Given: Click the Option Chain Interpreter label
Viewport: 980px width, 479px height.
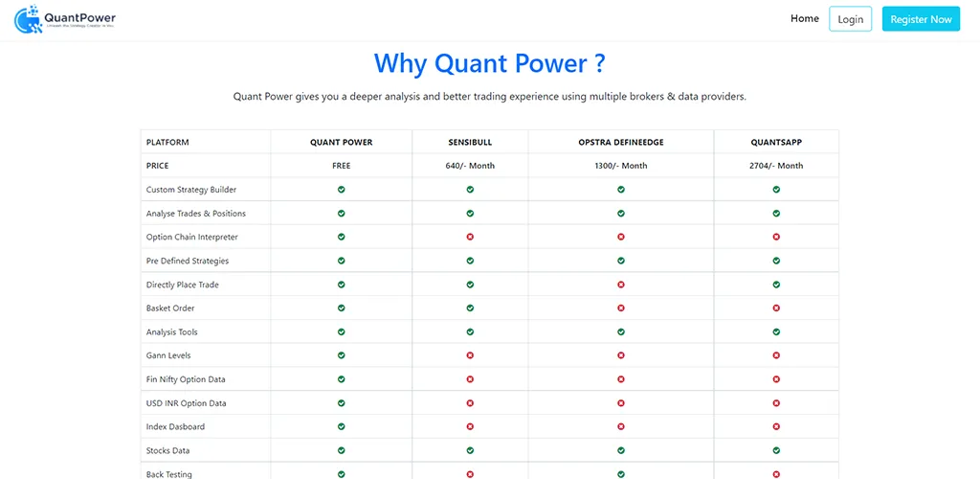Looking at the screenshot, I should pyautogui.click(x=191, y=237).
